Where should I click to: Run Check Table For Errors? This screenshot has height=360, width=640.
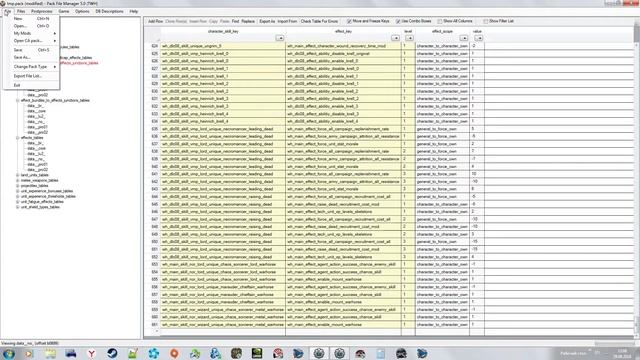319,21
